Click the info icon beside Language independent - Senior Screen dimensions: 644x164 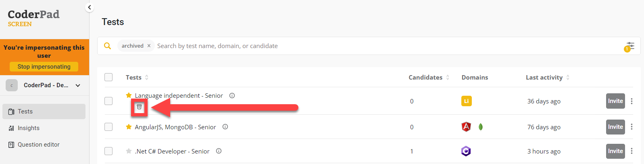(x=232, y=96)
